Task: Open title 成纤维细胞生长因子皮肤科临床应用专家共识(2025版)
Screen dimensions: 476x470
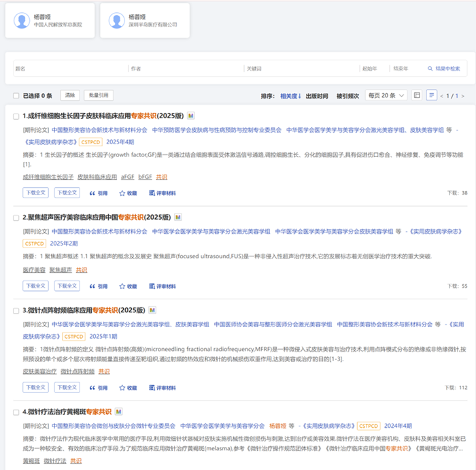Action: (103, 116)
